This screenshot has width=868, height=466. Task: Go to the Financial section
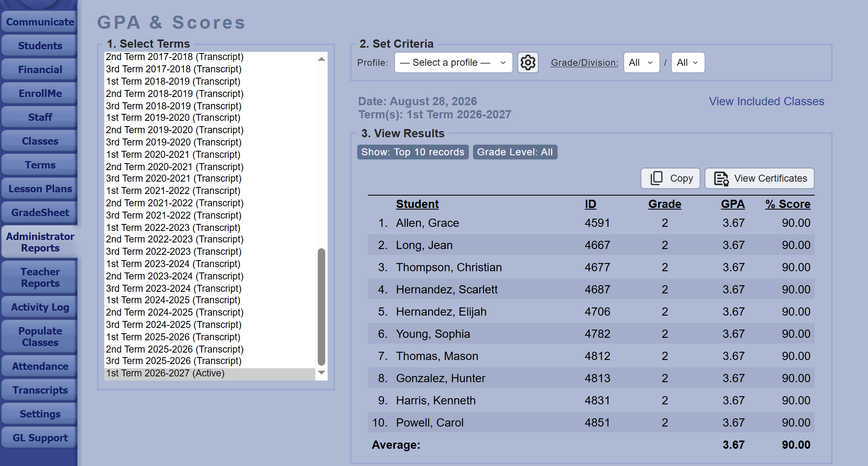click(x=40, y=70)
